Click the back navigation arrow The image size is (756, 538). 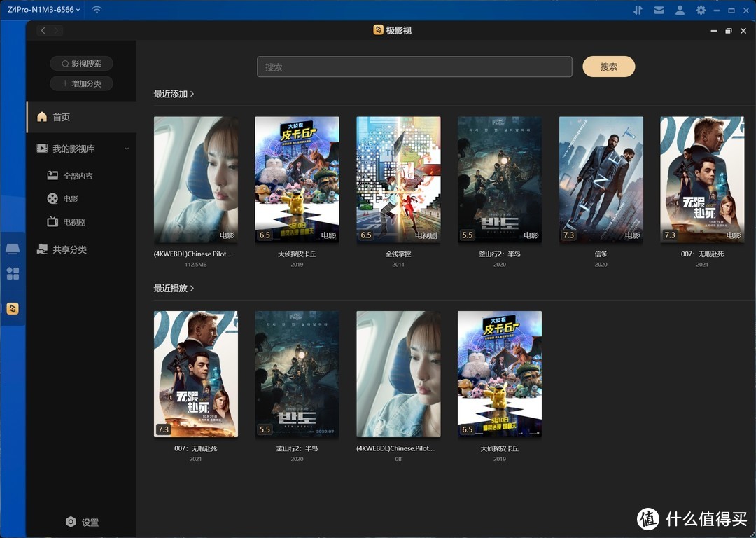pyautogui.click(x=43, y=31)
